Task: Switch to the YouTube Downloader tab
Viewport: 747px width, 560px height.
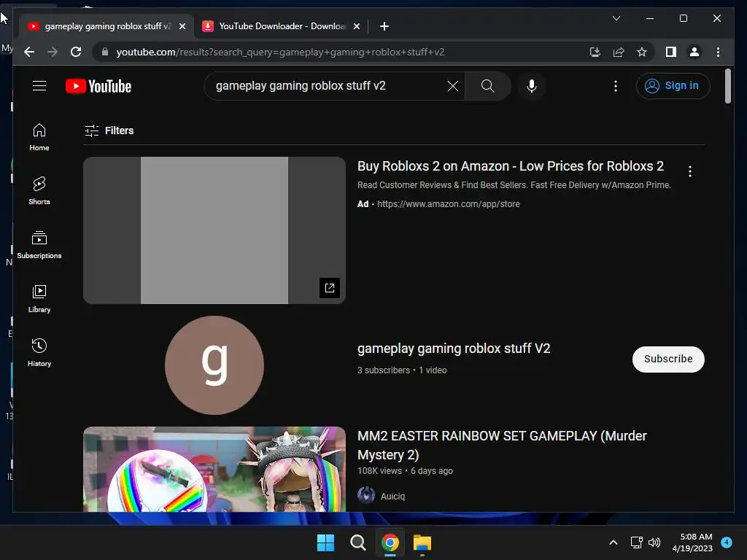Action: (x=281, y=26)
